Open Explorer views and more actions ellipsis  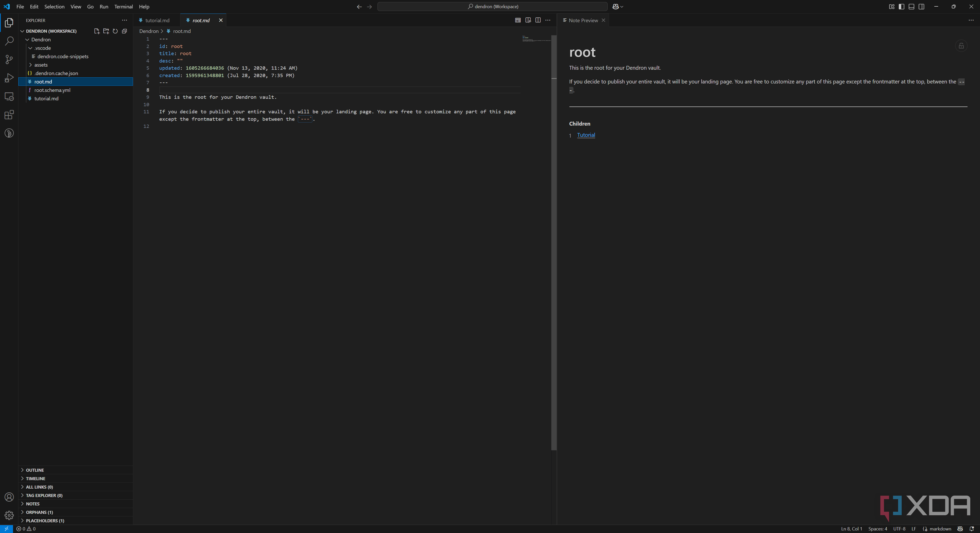click(x=124, y=20)
